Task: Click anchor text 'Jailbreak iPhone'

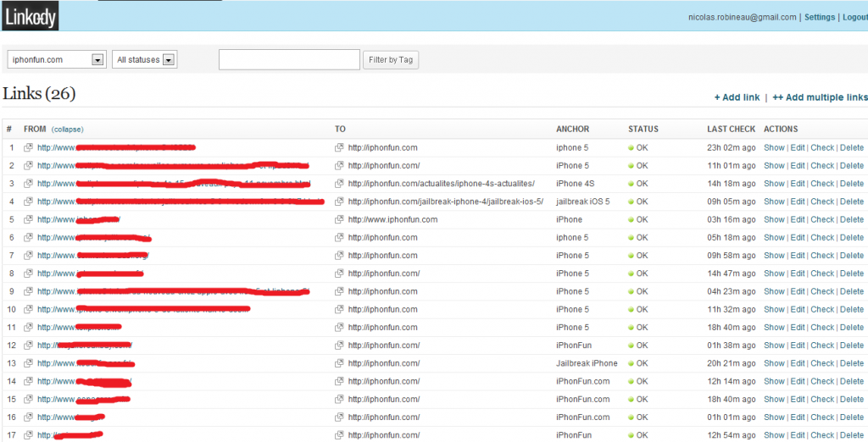Action: 587,363
